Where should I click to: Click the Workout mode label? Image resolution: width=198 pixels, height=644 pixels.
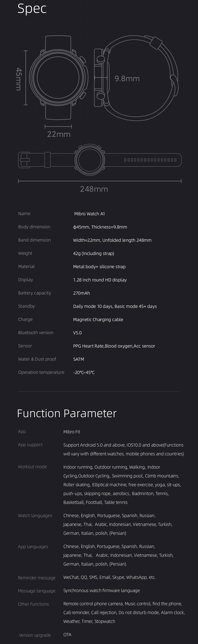[32, 467]
